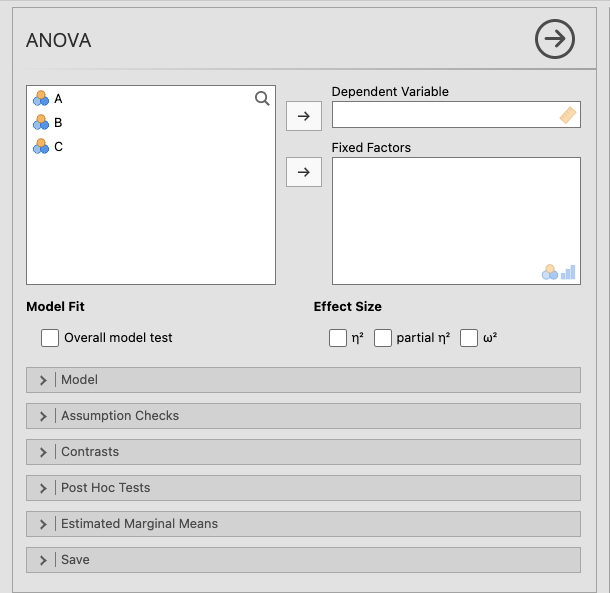The height and width of the screenshot is (593, 610).
Task: Move variable to Dependent Variable with arrow
Action: point(304,115)
